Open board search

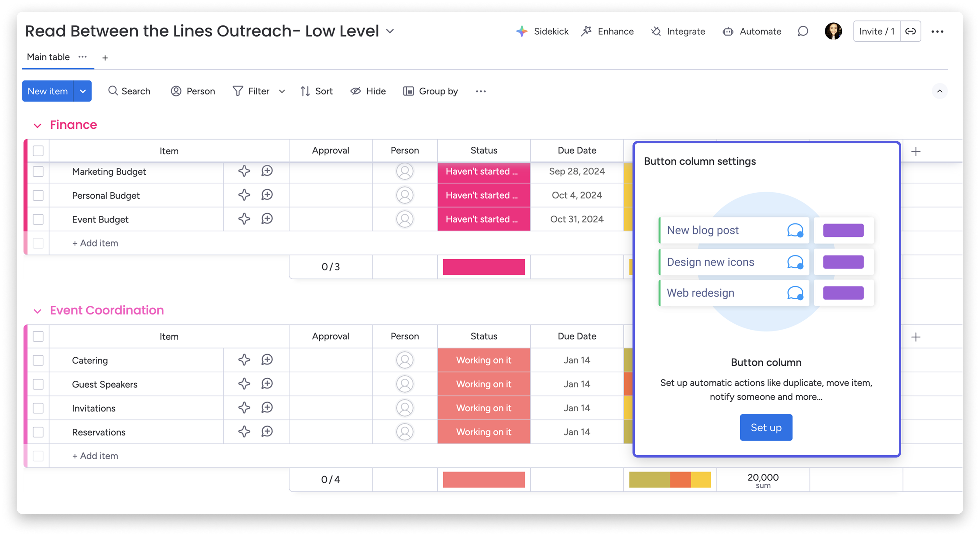(129, 91)
